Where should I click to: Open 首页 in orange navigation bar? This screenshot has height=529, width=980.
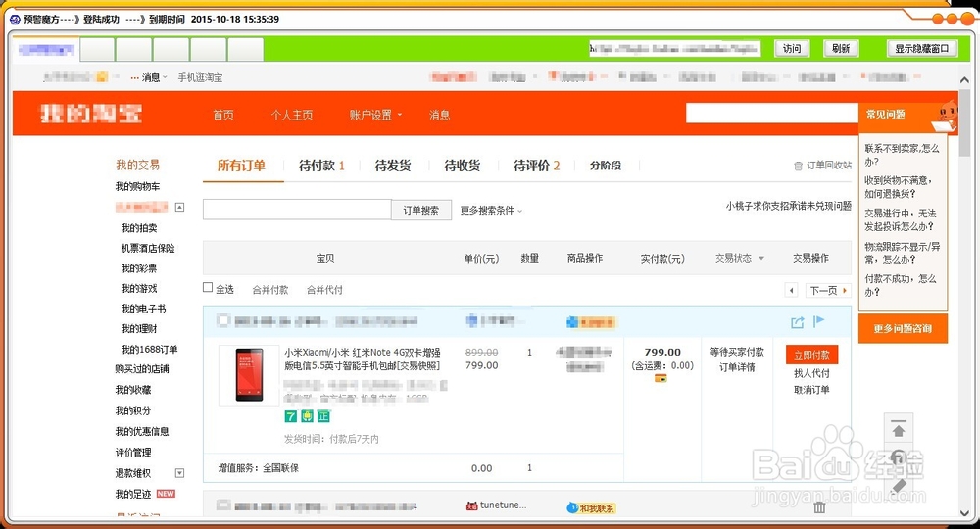coord(223,115)
